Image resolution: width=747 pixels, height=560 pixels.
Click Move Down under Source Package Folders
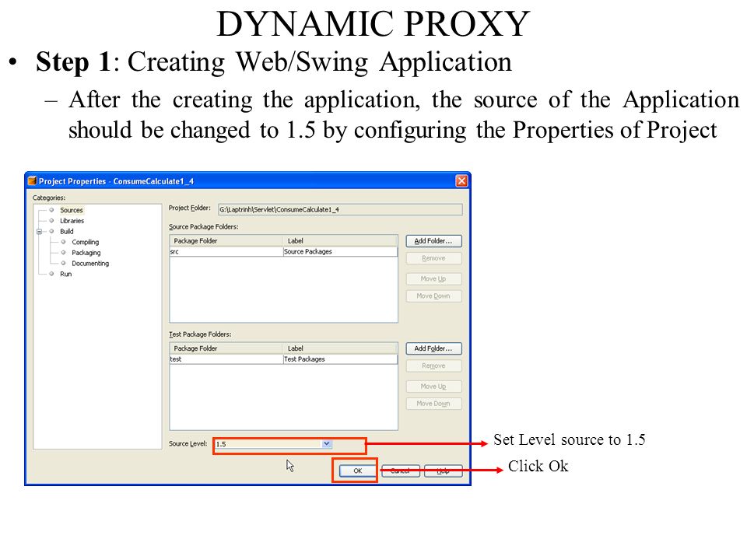point(433,296)
